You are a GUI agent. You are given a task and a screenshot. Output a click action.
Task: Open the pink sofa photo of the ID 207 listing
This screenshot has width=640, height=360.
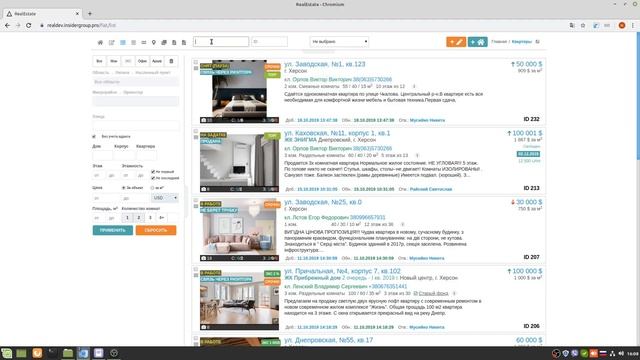[x=239, y=230]
